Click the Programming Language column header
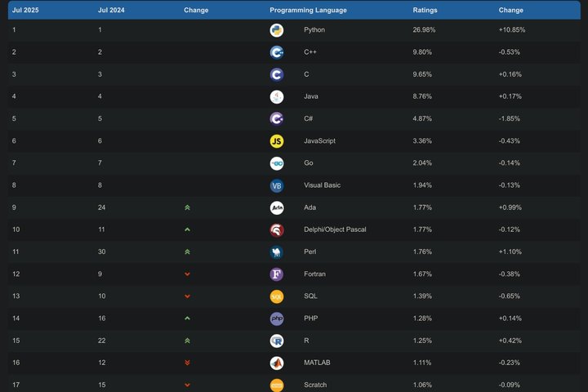This screenshot has width=588, height=392. (308, 10)
